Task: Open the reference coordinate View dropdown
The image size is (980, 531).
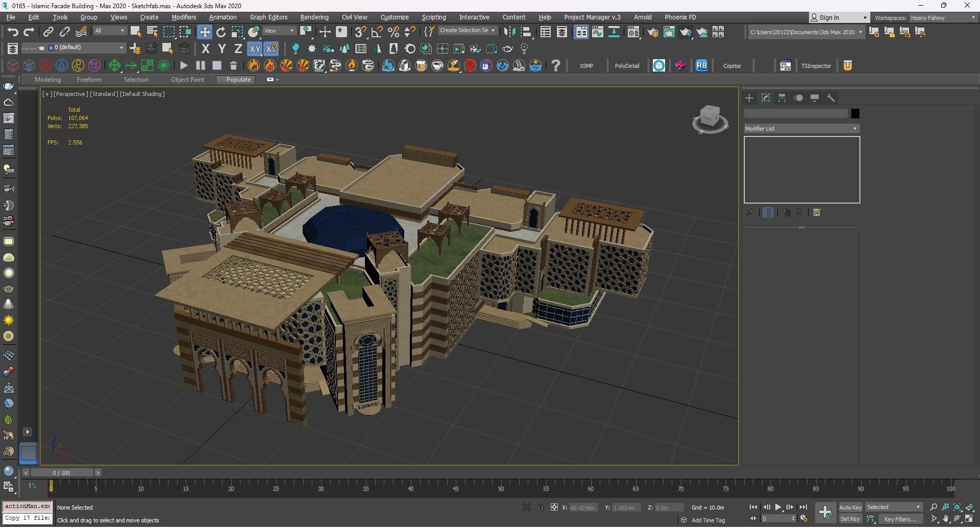Action: pos(279,31)
